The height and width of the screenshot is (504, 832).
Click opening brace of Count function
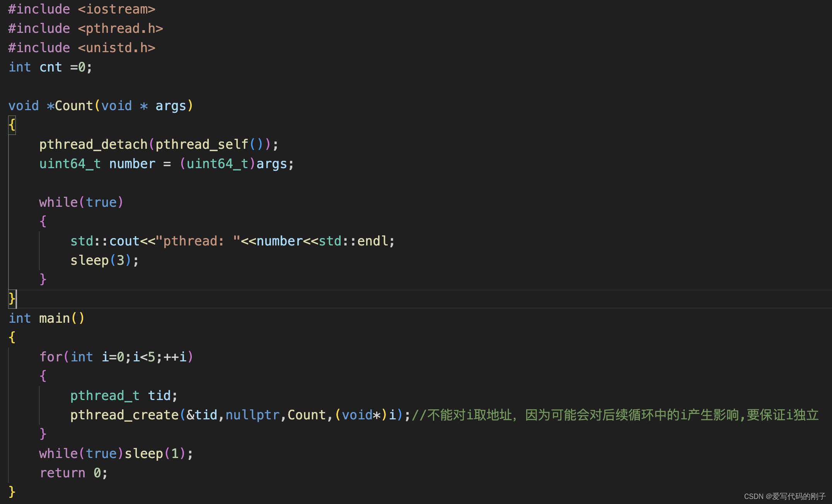coord(12,125)
